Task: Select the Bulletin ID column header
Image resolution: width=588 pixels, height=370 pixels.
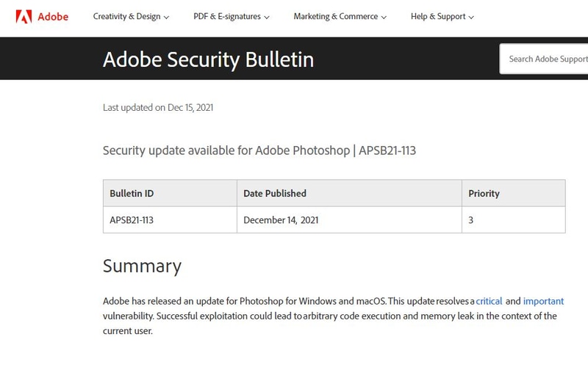Action: click(x=132, y=193)
